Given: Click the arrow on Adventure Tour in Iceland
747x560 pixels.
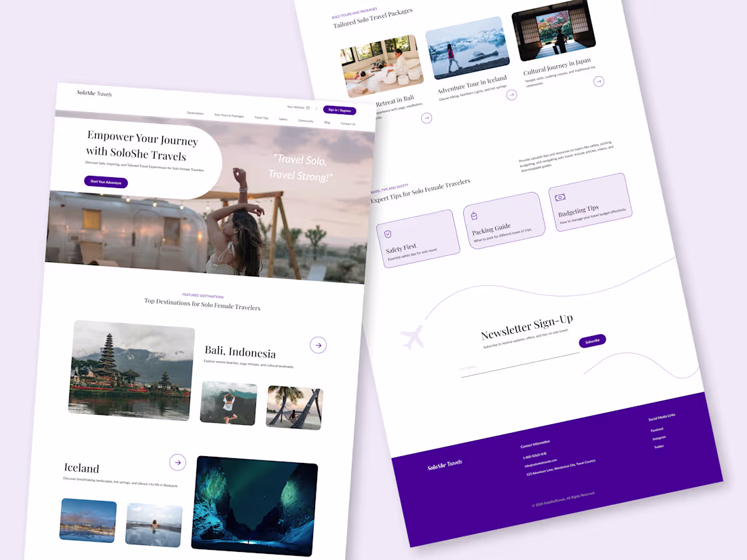Looking at the screenshot, I should point(511,94).
